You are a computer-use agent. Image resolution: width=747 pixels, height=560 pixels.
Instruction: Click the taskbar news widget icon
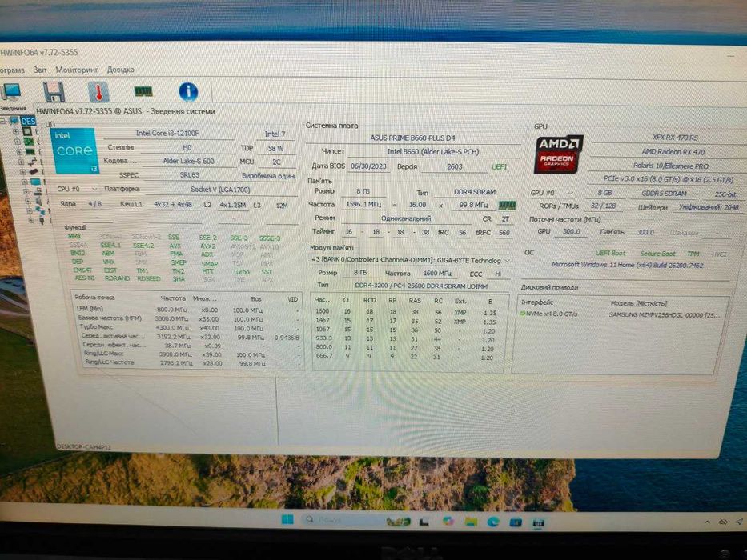point(398,522)
